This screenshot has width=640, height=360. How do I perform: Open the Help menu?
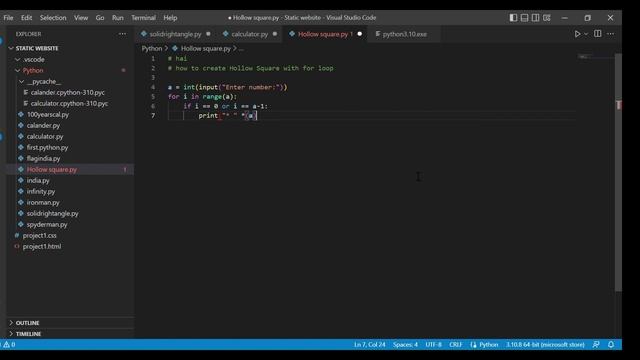pos(170,18)
